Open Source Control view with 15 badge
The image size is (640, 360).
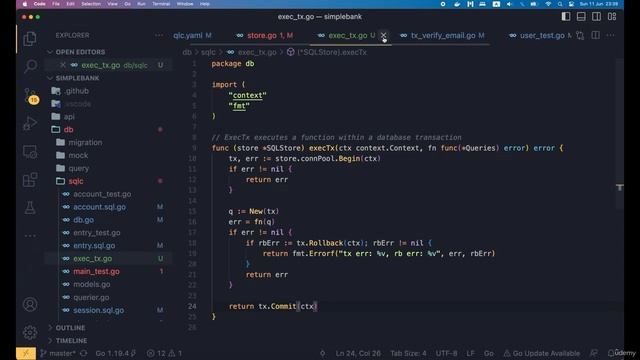click(31, 96)
